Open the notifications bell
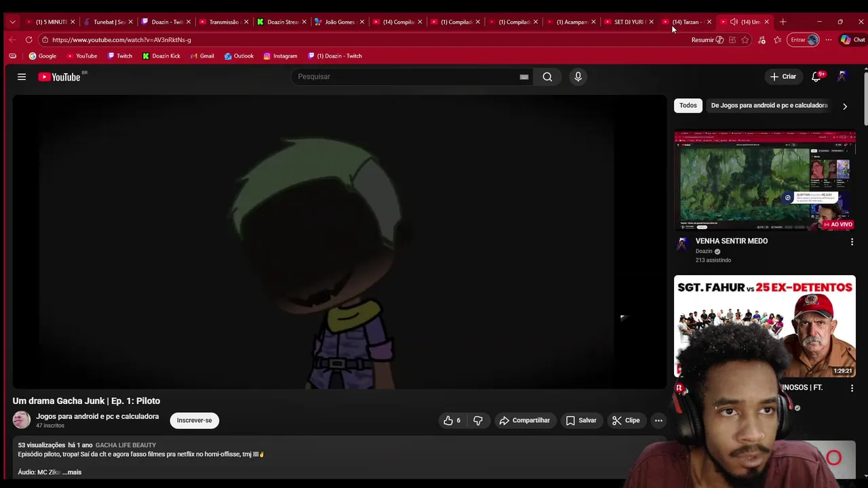 816,77
